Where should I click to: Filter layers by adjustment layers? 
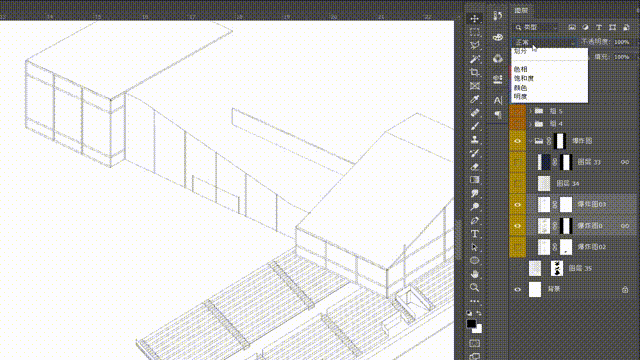(585, 27)
